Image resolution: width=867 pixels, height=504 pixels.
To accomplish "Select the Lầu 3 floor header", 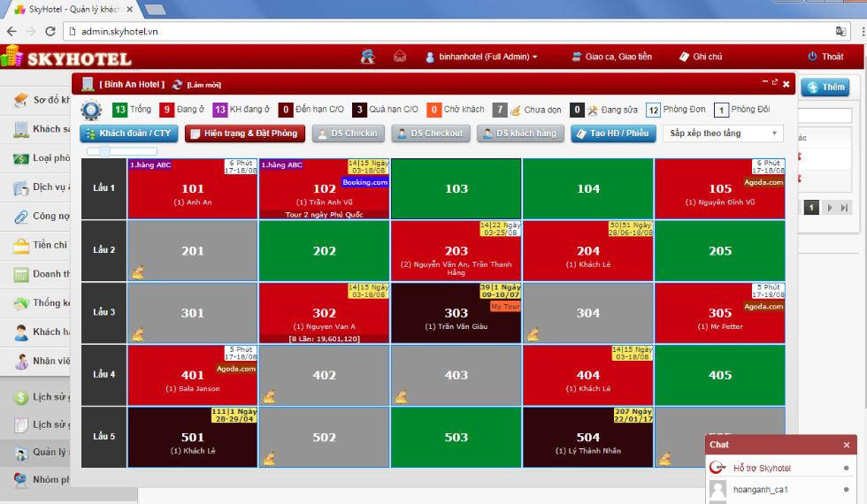I will coord(104,313).
